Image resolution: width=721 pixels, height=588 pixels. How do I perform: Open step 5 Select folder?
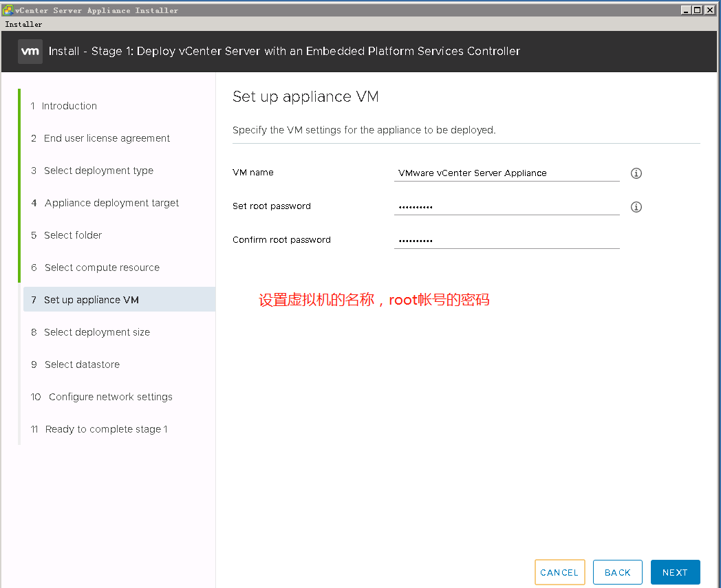point(66,235)
